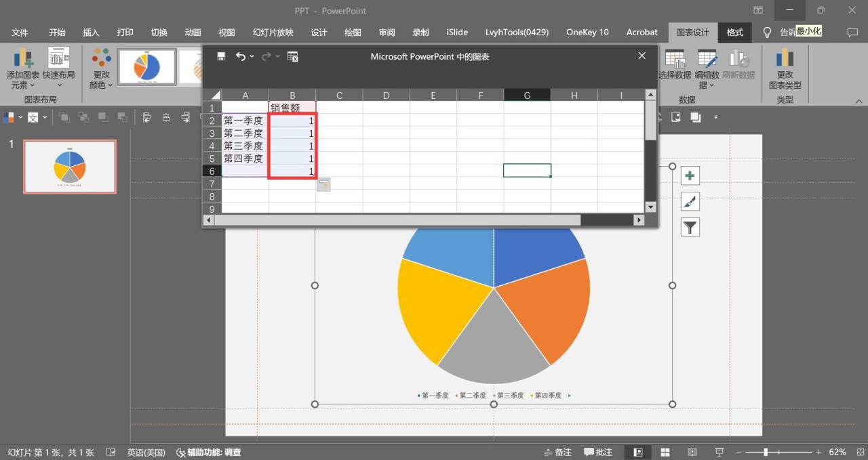Open the 插入 (Insert) tab
The width and height of the screenshot is (868, 460).
coord(91,33)
